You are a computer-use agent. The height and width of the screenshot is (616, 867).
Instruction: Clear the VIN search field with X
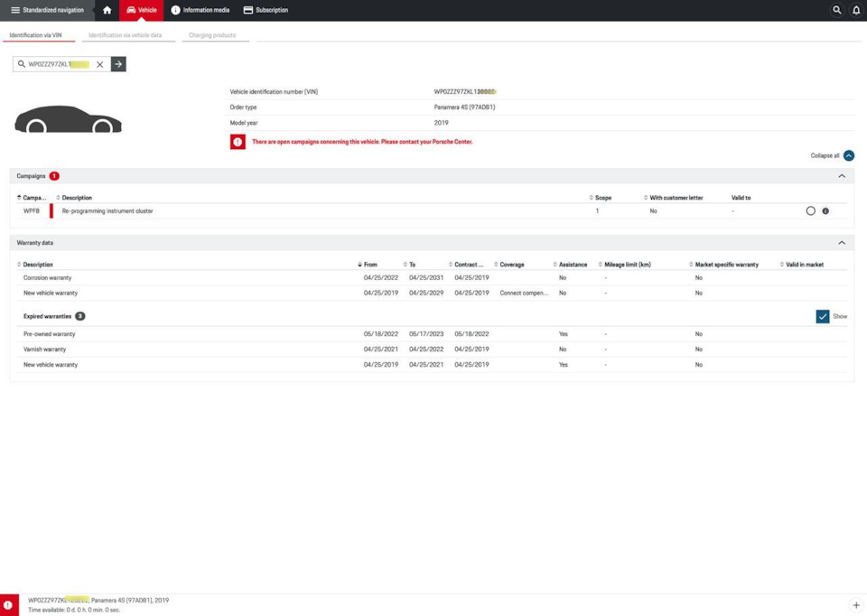[100, 64]
